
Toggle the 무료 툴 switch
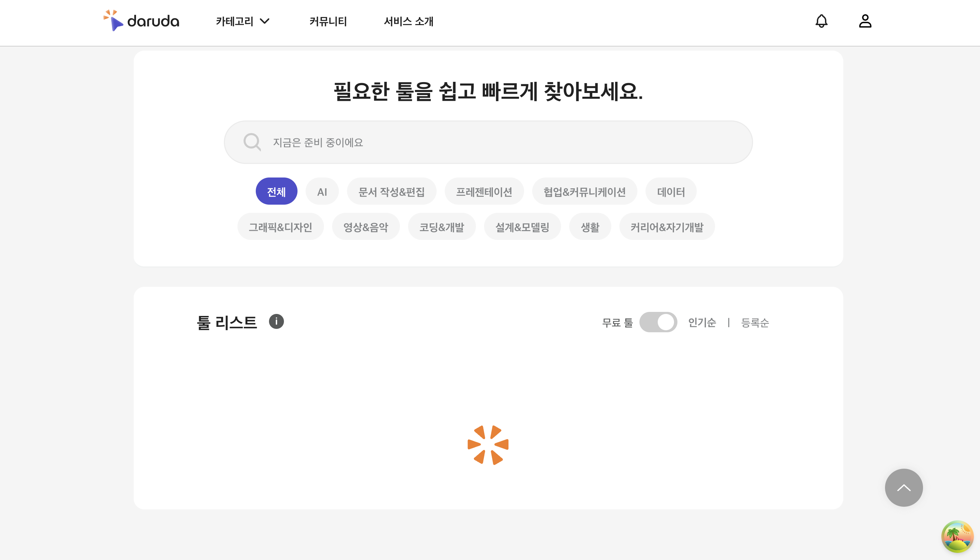(658, 322)
